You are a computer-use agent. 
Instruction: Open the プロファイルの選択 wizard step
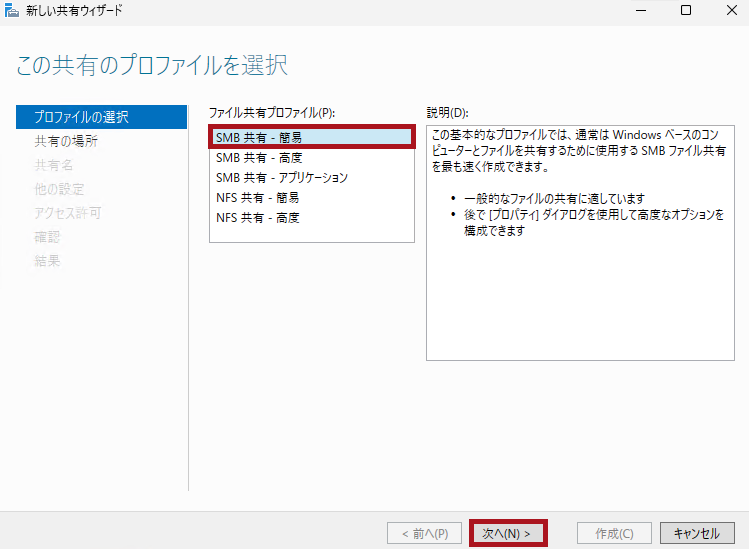pyautogui.click(x=101, y=117)
